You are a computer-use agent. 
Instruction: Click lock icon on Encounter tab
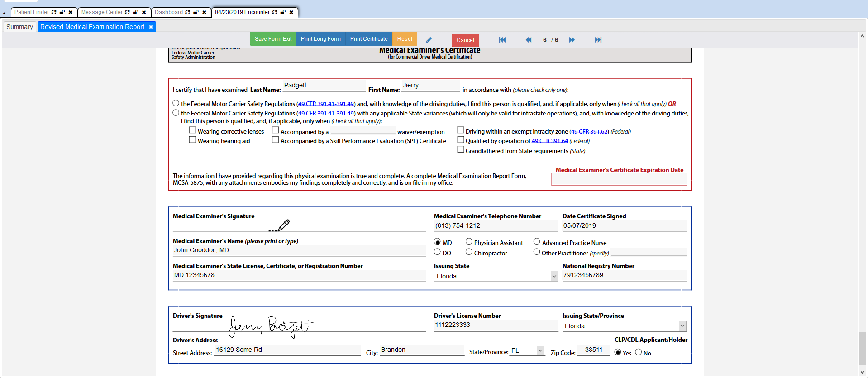[x=283, y=12]
